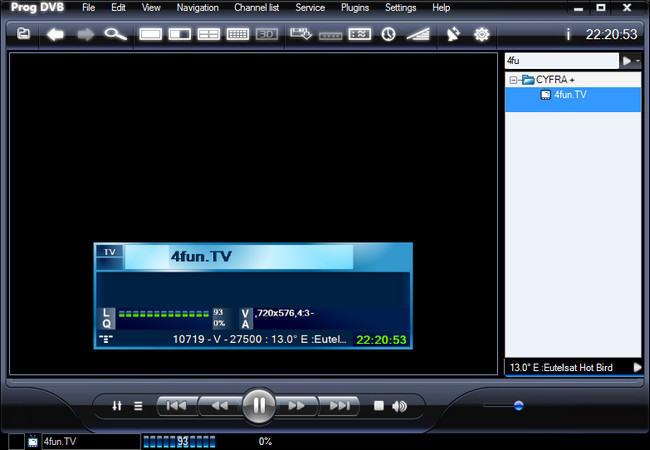Show channel info with the i icon
This screenshot has height=450, width=650.
click(568, 34)
